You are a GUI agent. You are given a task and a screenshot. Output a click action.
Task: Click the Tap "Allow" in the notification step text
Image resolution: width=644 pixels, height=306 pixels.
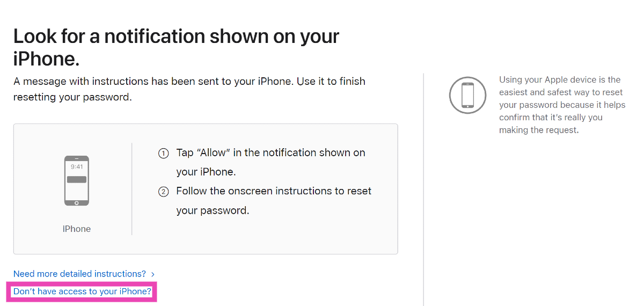click(270, 152)
